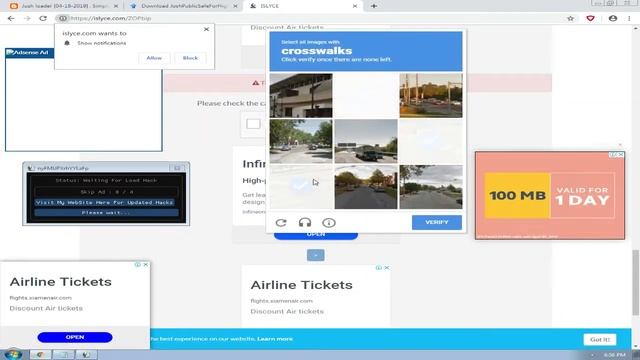Allow islyce.com notifications
The image size is (640, 360).
(154, 58)
